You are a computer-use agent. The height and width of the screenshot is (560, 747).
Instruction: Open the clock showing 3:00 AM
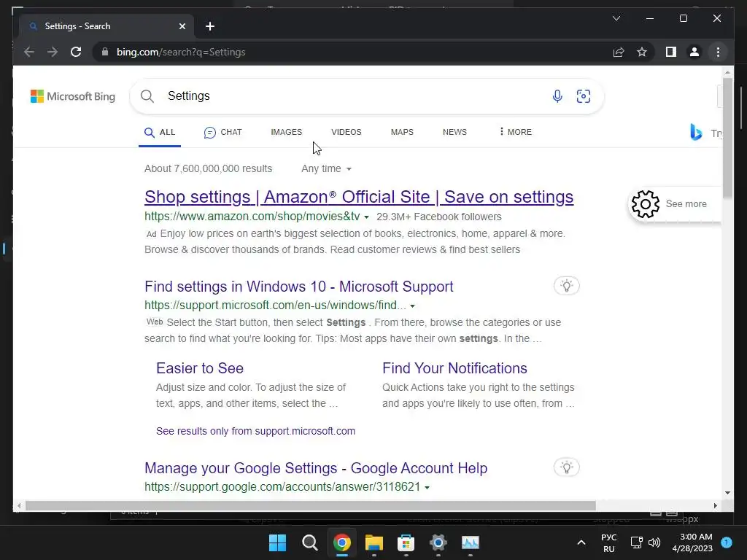tap(692, 542)
